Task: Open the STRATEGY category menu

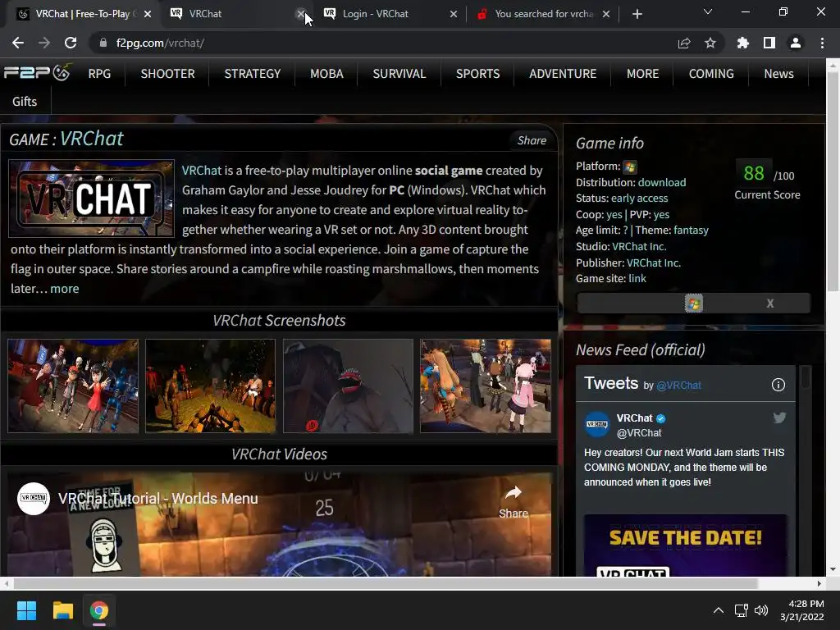Action: (253, 73)
